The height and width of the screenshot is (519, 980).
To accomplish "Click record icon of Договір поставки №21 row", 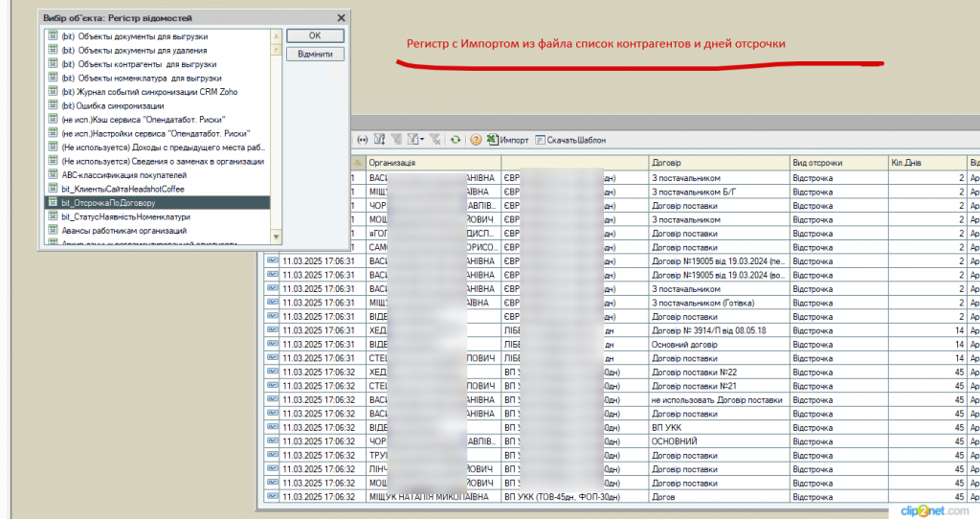I will 273,385.
